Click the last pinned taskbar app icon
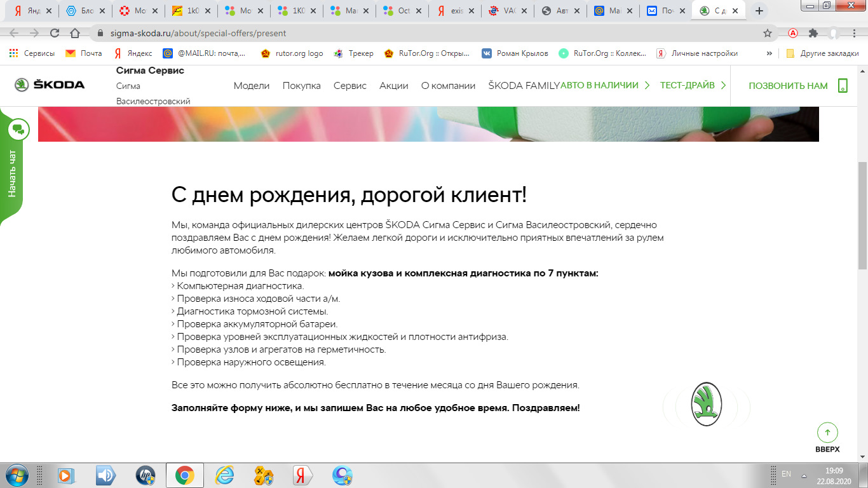This screenshot has height=488, width=868. (342, 475)
